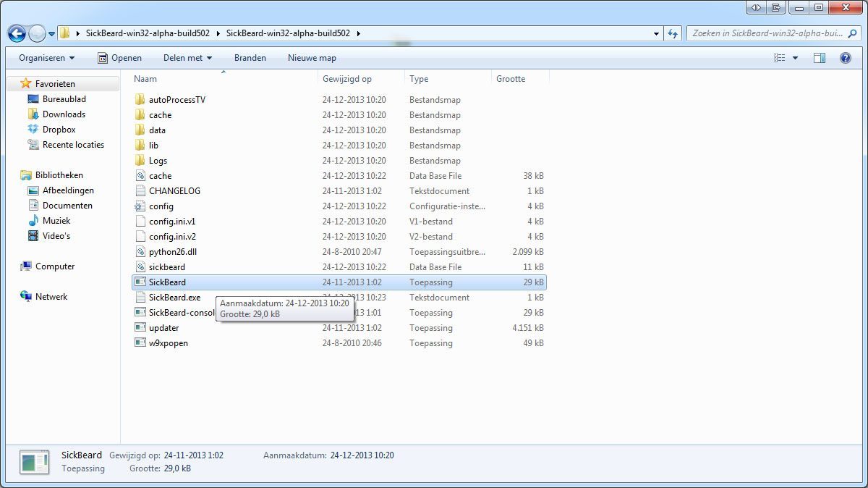Image resolution: width=868 pixels, height=488 pixels.
Task: Click the large SickBeard thumbnail in details pane
Action: tap(34, 462)
